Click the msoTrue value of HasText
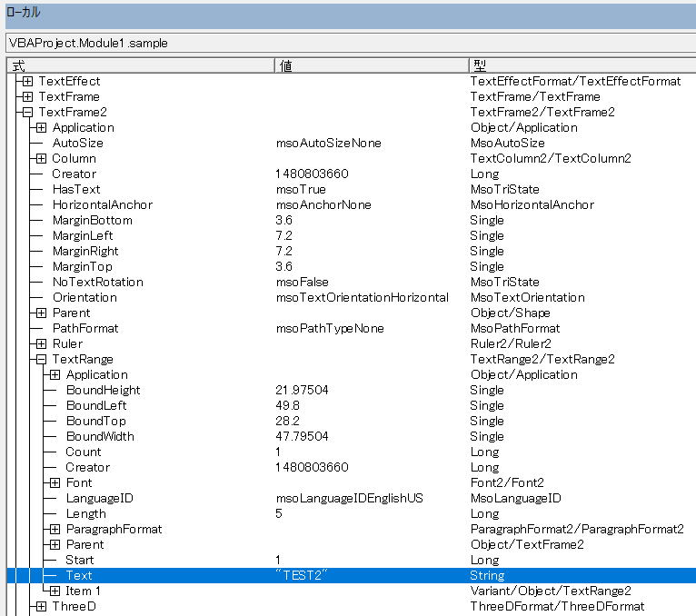Image resolution: width=696 pixels, height=616 pixels. click(300, 189)
